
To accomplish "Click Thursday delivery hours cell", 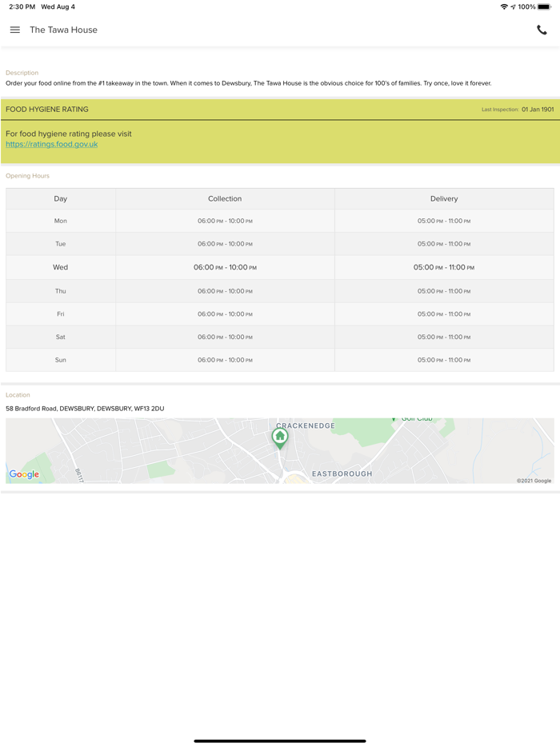I will (x=444, y=291).
